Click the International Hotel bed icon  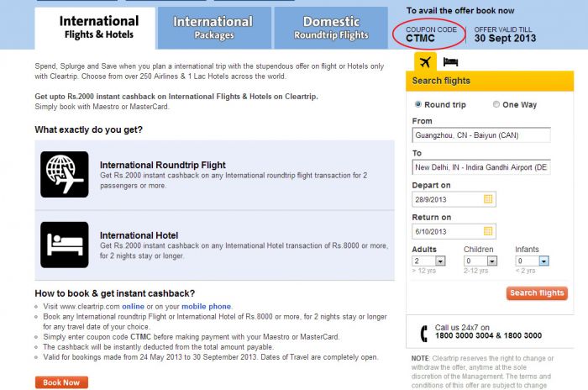pos(65,245)
